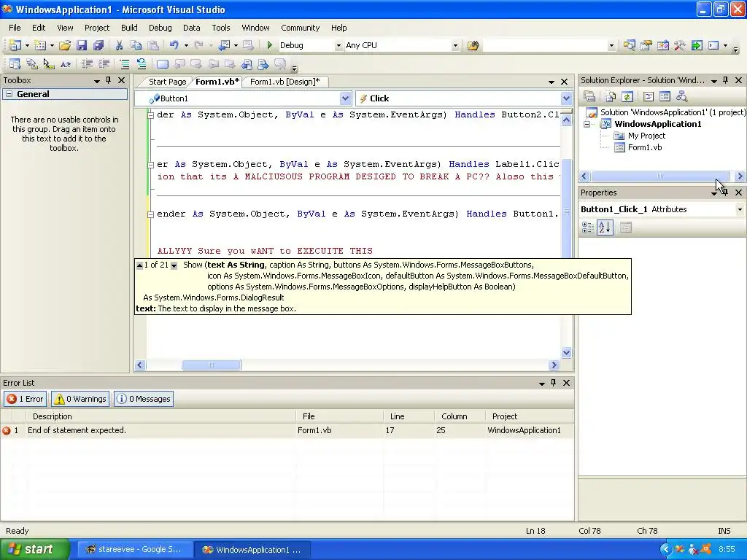Toggle auto-hide pin on the Error List panel
Image resolution: width=747 pixels, height=560 pixels.
pos(554,382)
